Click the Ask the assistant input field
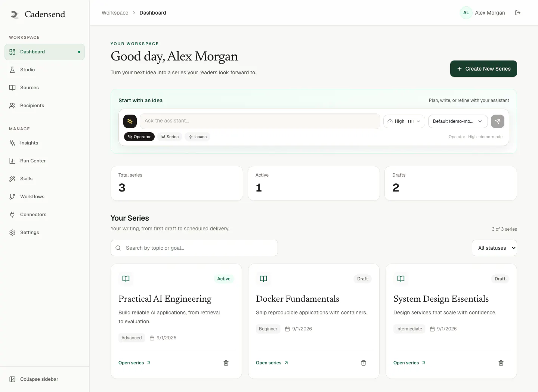This screenshot has height=392, width=538. (260, 121)
